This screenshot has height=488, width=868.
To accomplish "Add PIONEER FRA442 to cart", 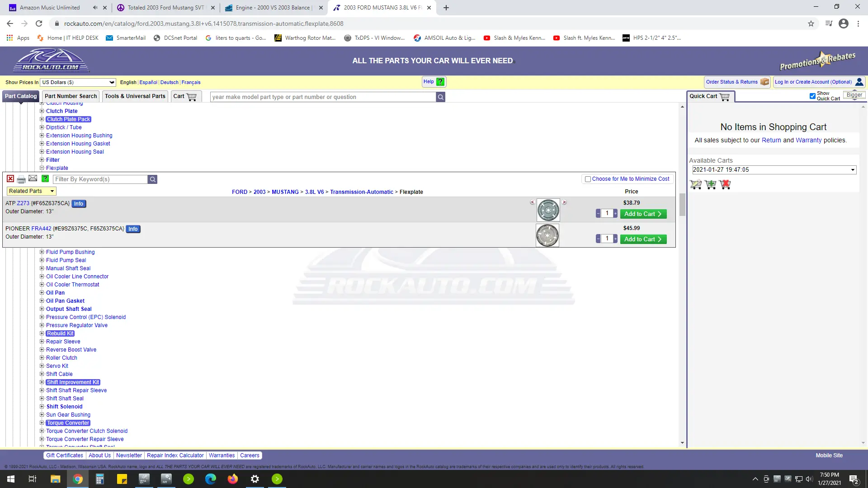I will (x=643, y=239).
